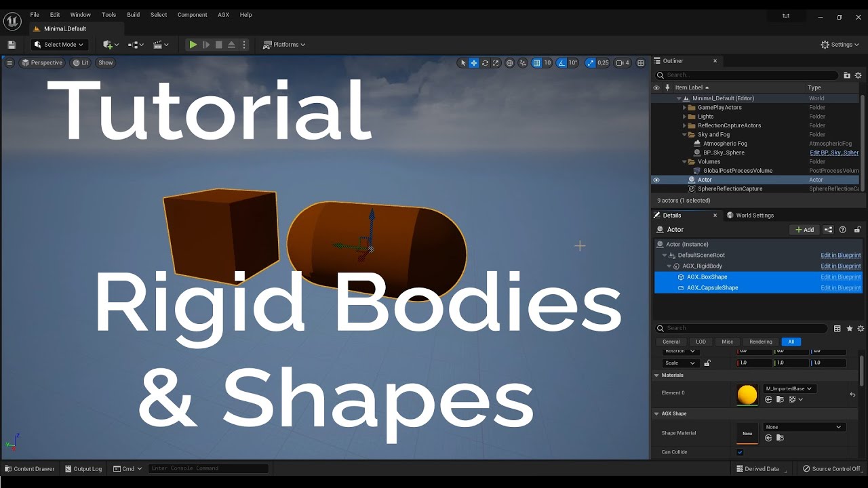Open play options three-dot menu
Viewport: 868px width, 488px height.
244,45
